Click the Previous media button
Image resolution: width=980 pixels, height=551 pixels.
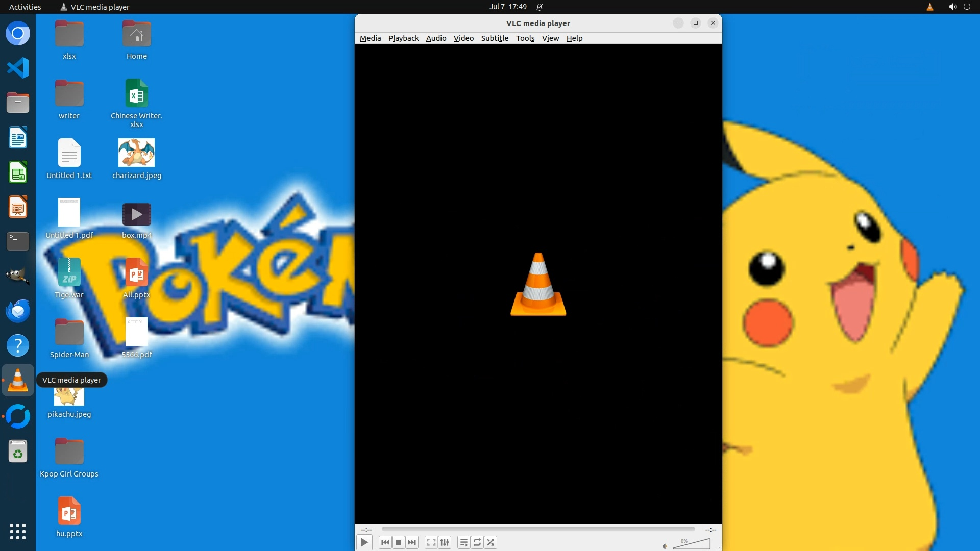pyautogui.click(x=385, y=542)
